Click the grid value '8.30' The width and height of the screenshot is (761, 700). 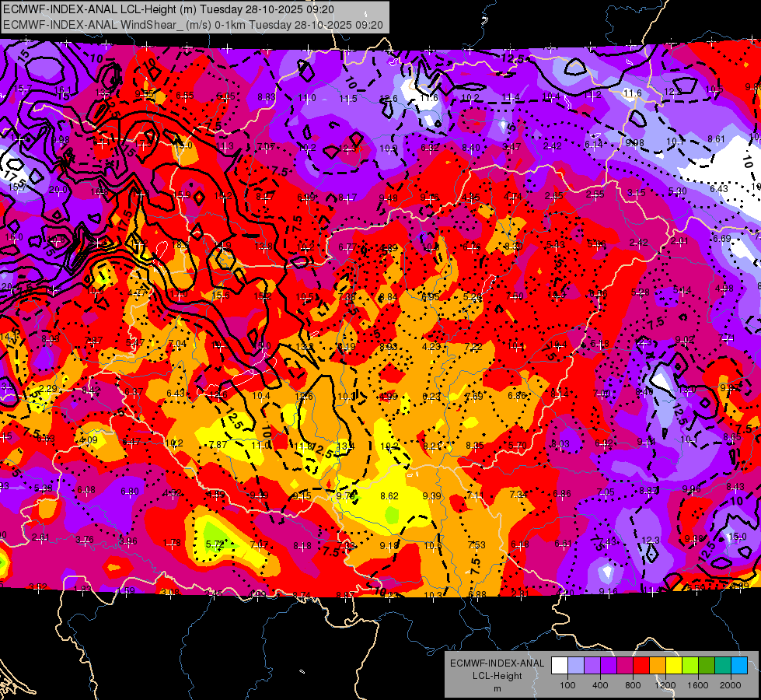coord(514,247)
